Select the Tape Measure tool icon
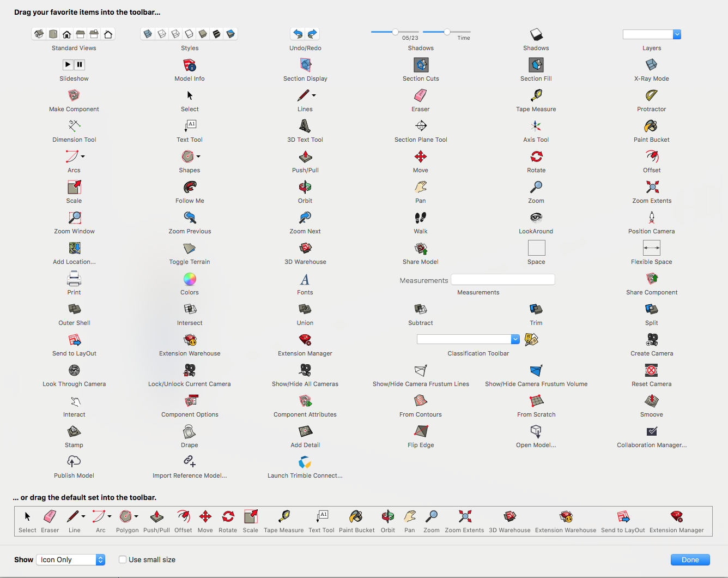Image resolution: width=728 pixels, height=578 pixels. pos(536,97)
